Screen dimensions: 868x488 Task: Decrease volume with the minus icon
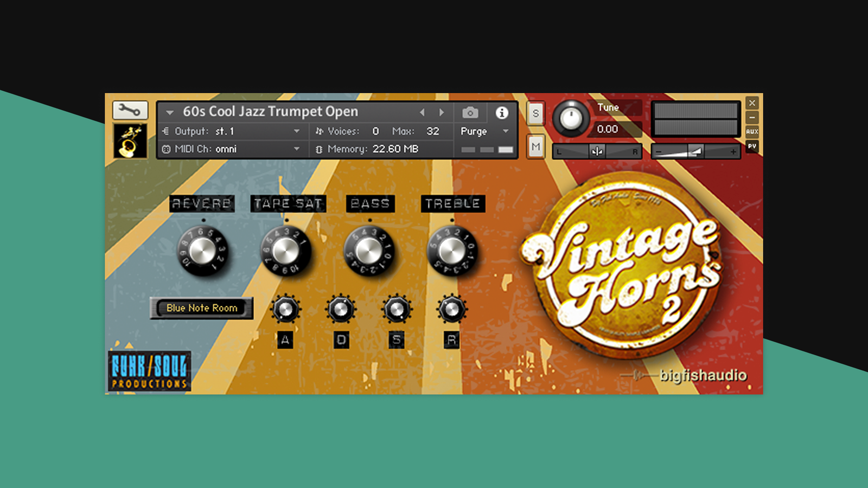659,152
